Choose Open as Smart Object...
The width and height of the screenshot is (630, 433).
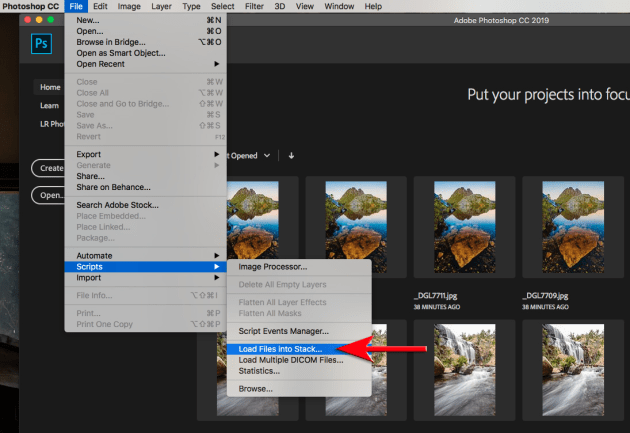[x=145, y=53]
